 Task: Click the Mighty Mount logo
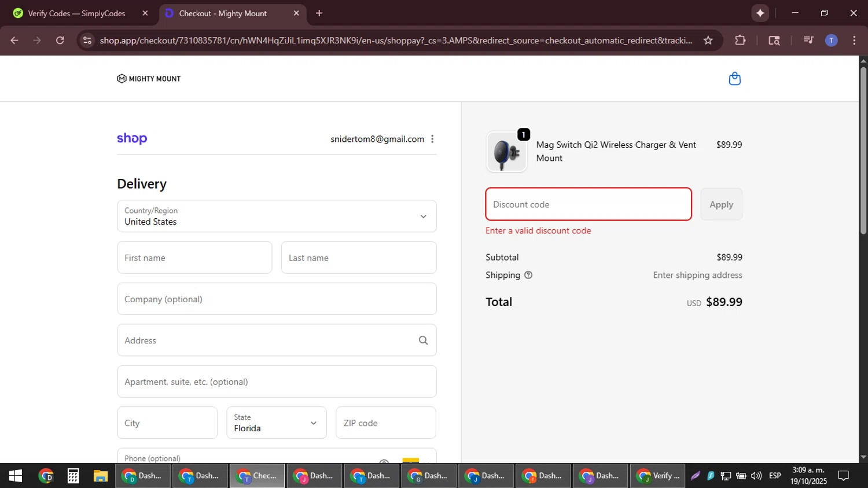pos(149,79)
